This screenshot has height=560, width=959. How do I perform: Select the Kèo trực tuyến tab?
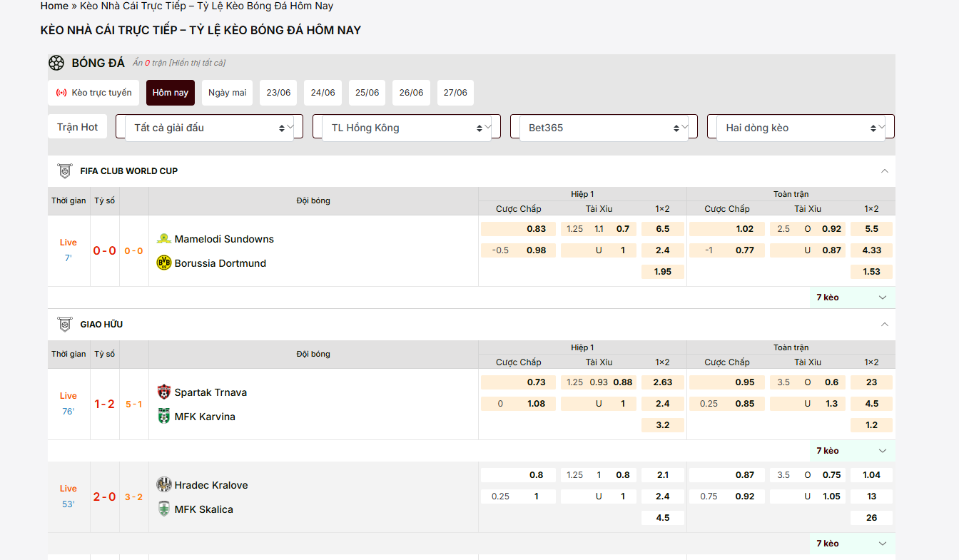(93, 93)
